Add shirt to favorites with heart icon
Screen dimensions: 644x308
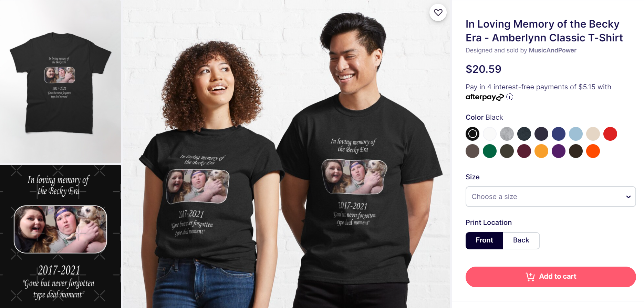(438, 12)
